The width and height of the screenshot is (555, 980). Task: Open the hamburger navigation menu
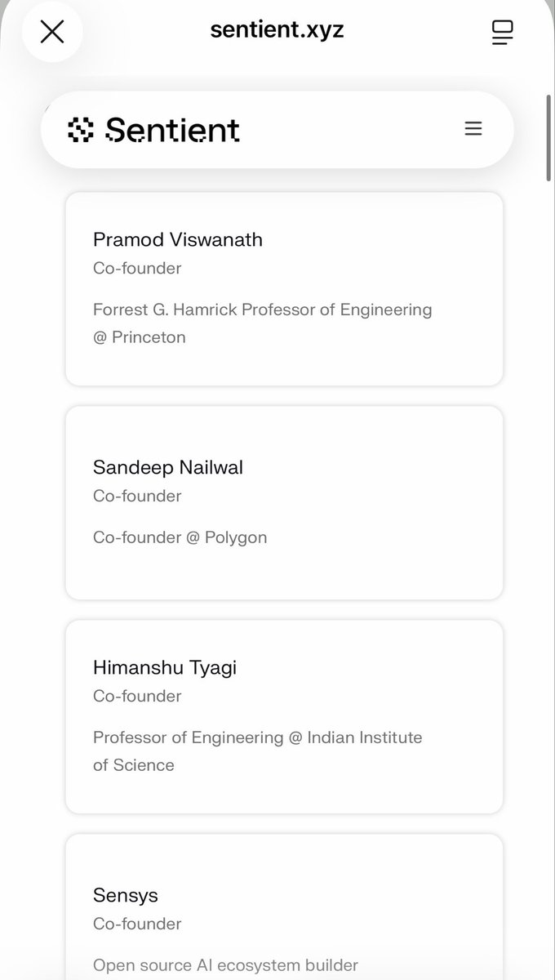click(x=473, y=129)
